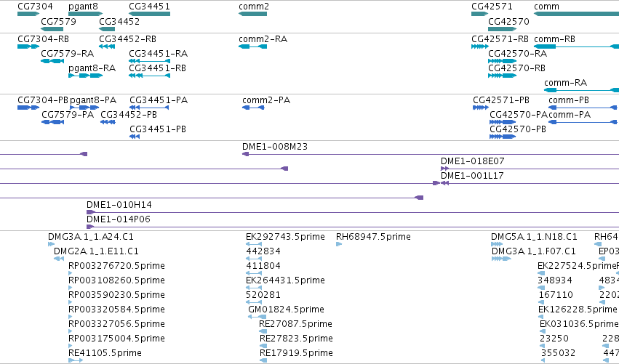This screenshot has width=619, height=364.
Task: Select the CG42571 gene feature
Action: tap(479, 14)
